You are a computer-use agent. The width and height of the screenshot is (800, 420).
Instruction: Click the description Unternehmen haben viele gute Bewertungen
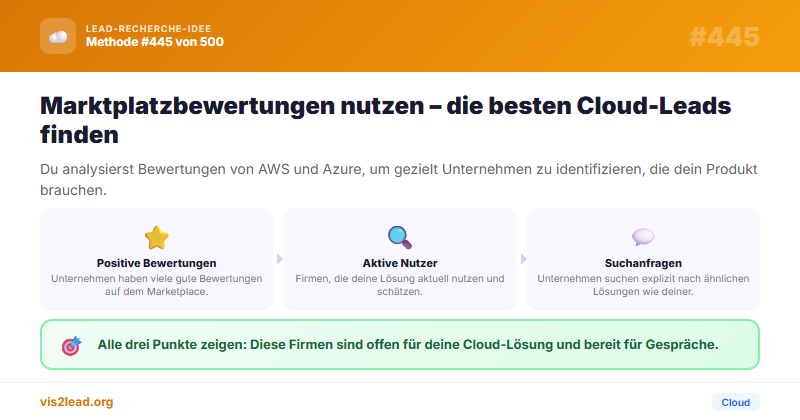(x=157, y=285)
